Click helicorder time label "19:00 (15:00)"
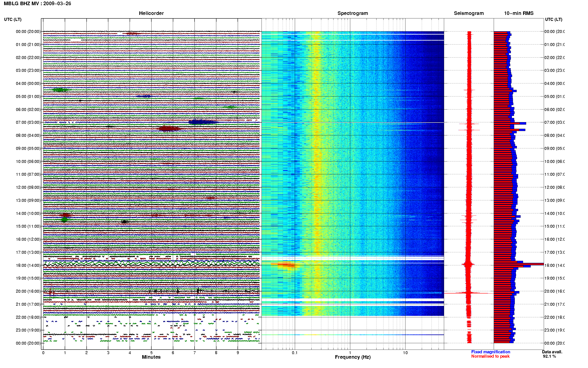Viewport: 588px width, 368px height. (x=28, y=278)
